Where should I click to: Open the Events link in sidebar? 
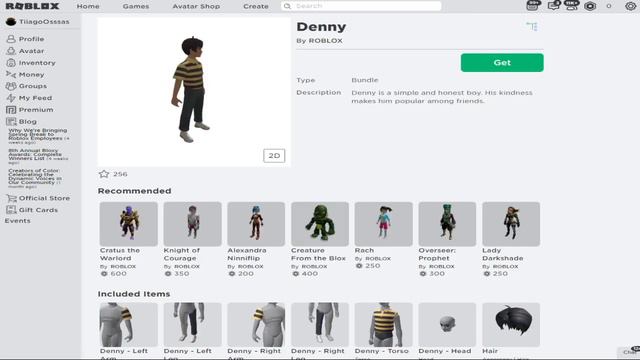[x=18, y=221]
